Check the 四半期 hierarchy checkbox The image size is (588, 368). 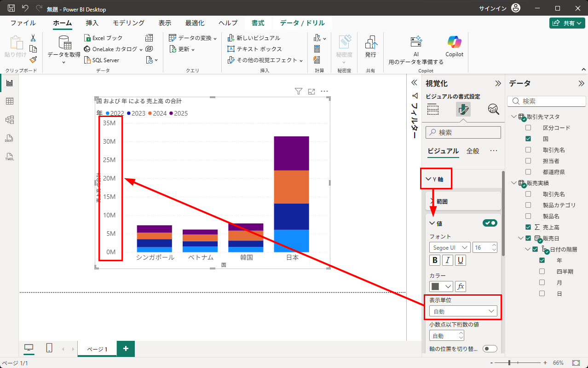click(542, 271)
